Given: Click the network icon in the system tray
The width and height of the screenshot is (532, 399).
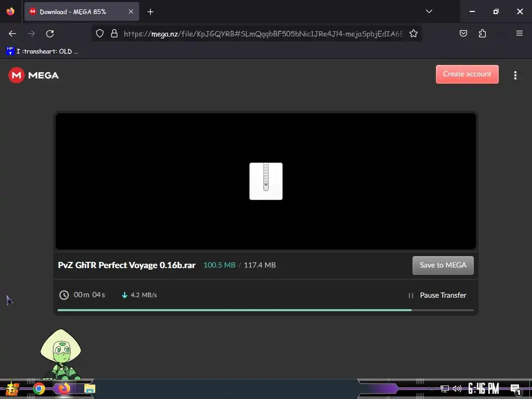Looking at the screenshot, I should click(445, 389).
